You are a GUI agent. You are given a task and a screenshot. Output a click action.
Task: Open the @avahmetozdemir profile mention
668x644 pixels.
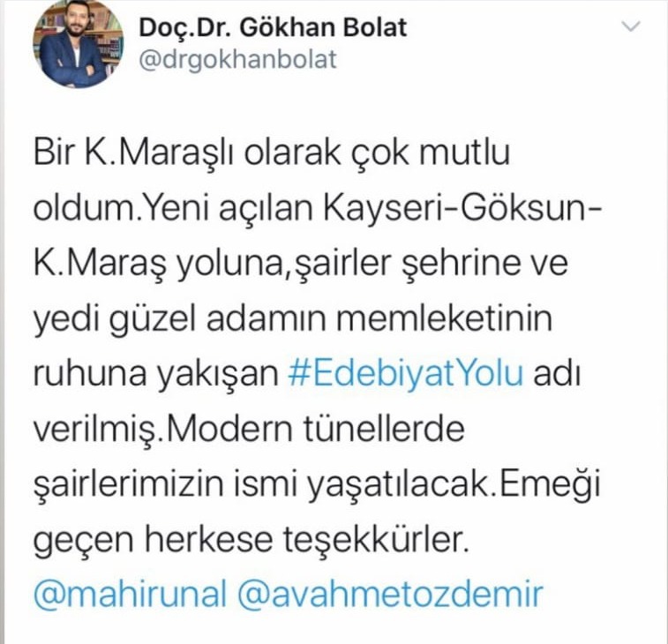tap(390, 594)
